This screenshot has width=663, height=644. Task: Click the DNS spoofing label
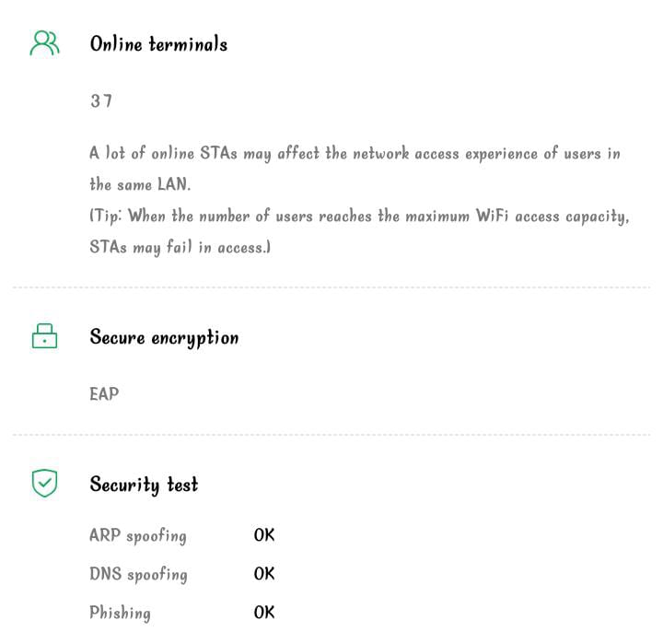coord(138,574)
